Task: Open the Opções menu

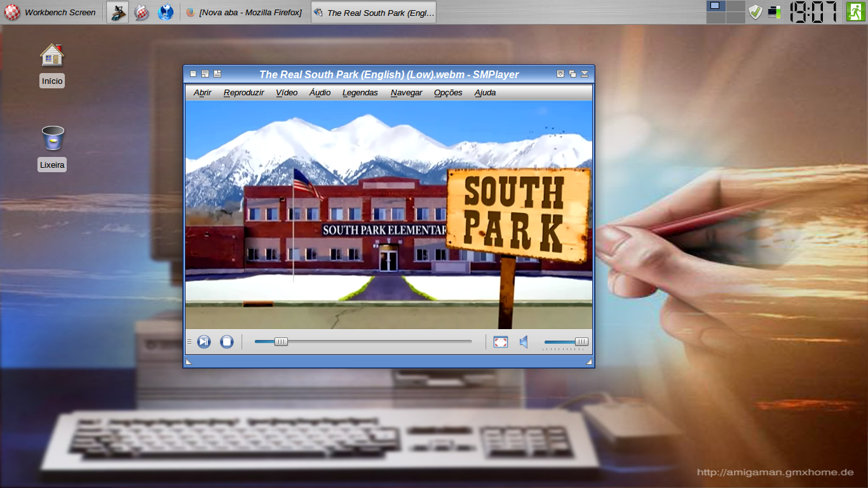Action: point(448,93)
